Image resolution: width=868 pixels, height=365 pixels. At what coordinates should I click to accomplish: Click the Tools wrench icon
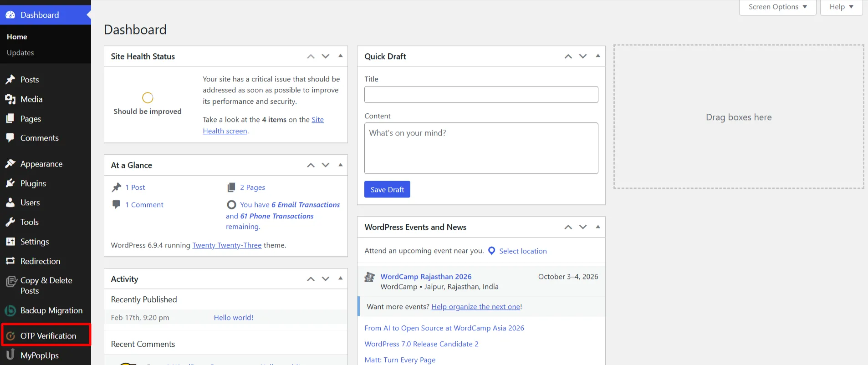tap(10, 222)
